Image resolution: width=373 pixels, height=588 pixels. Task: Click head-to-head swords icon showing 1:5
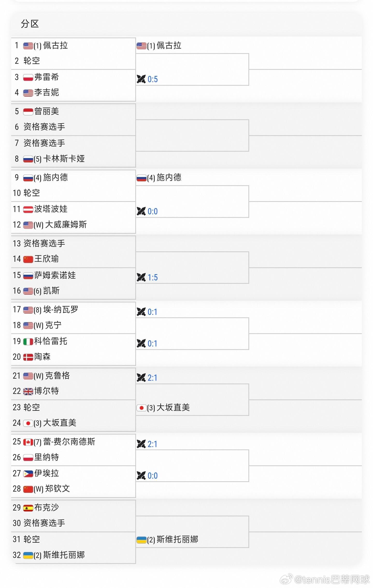click(x=141, y=277)
